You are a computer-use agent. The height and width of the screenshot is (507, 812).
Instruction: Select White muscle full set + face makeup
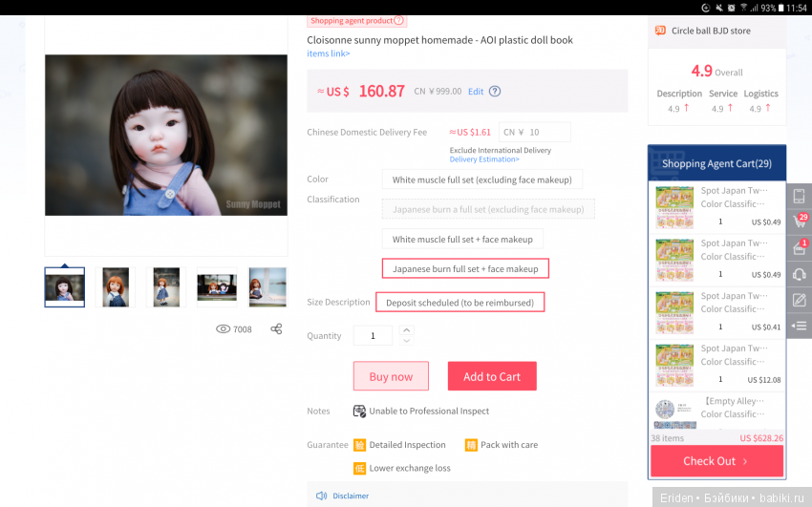[x=462, y=239]
